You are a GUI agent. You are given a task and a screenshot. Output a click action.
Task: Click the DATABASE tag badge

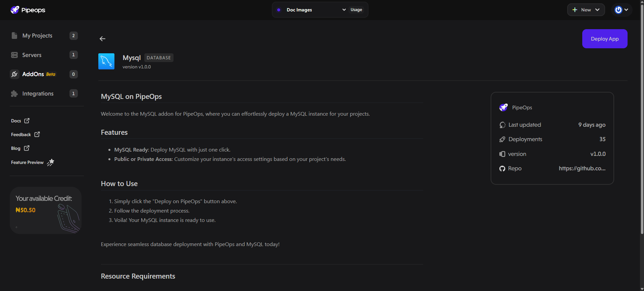coord(159,58)
